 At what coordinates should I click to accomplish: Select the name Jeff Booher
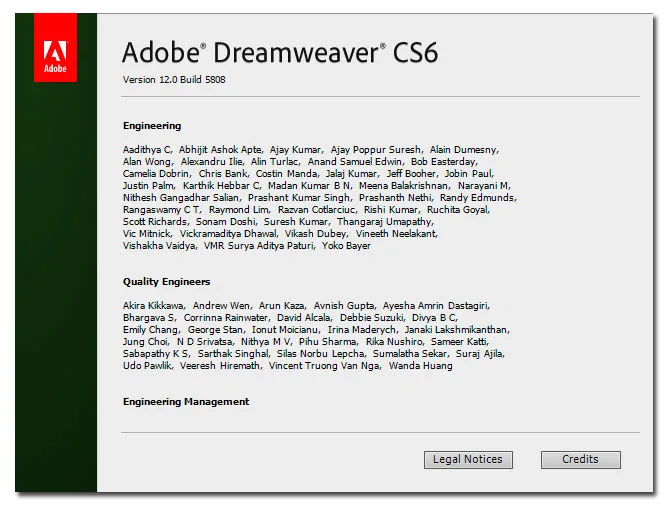click(411, 174)
